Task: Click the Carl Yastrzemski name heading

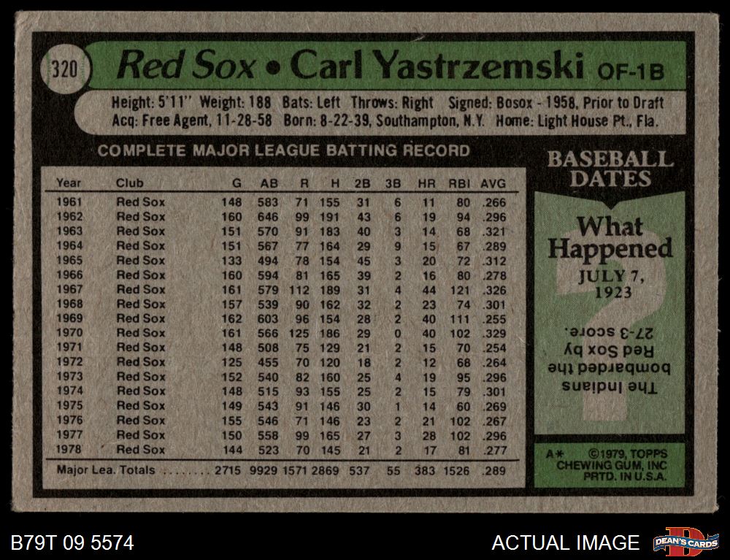Action: [x=436, y=67]
